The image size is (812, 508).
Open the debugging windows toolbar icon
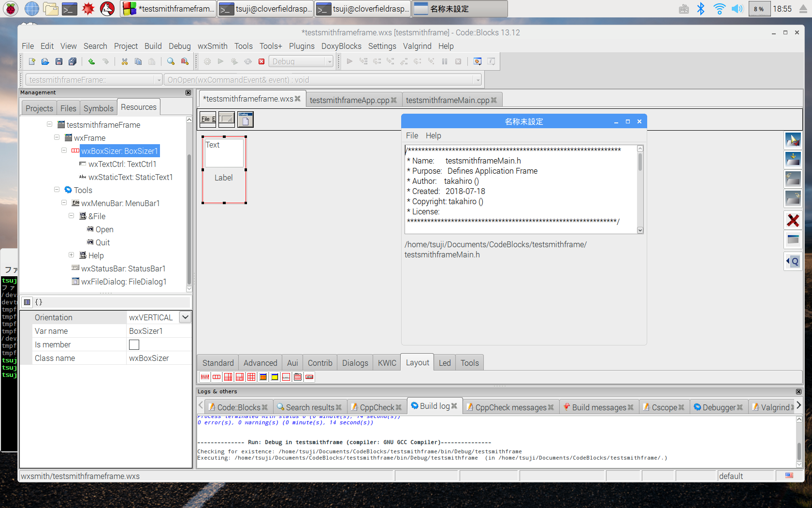point(478,61)
